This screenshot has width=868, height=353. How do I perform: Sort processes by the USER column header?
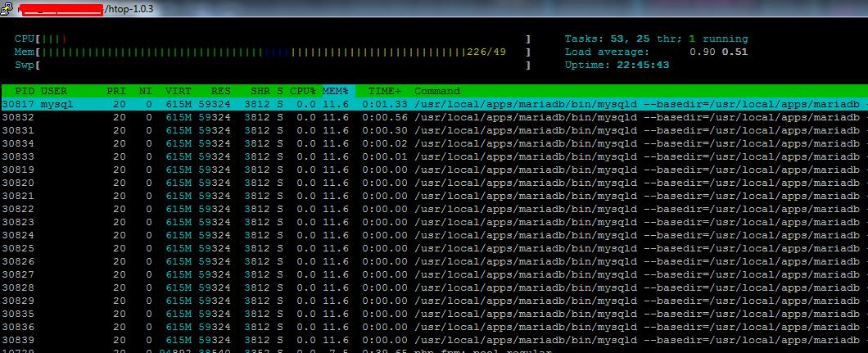point(54,91)
